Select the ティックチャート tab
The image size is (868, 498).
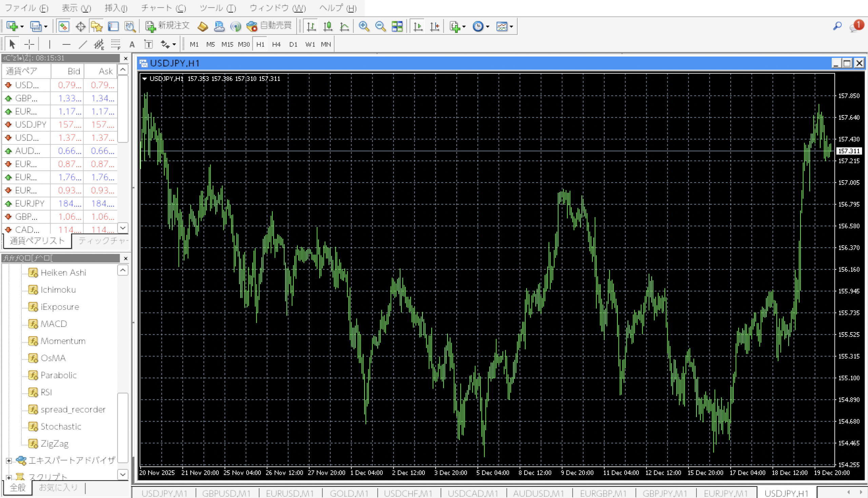[x=103, y=241]
